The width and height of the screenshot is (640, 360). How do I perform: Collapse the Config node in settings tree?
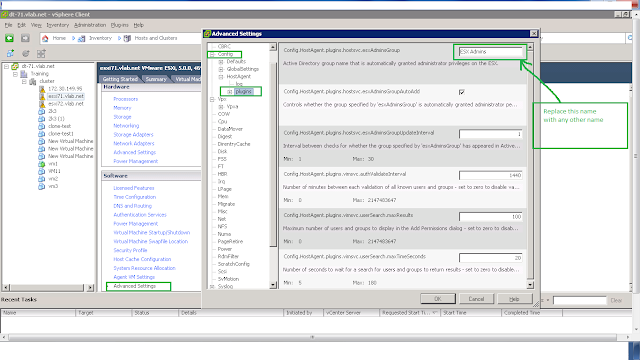212,54
